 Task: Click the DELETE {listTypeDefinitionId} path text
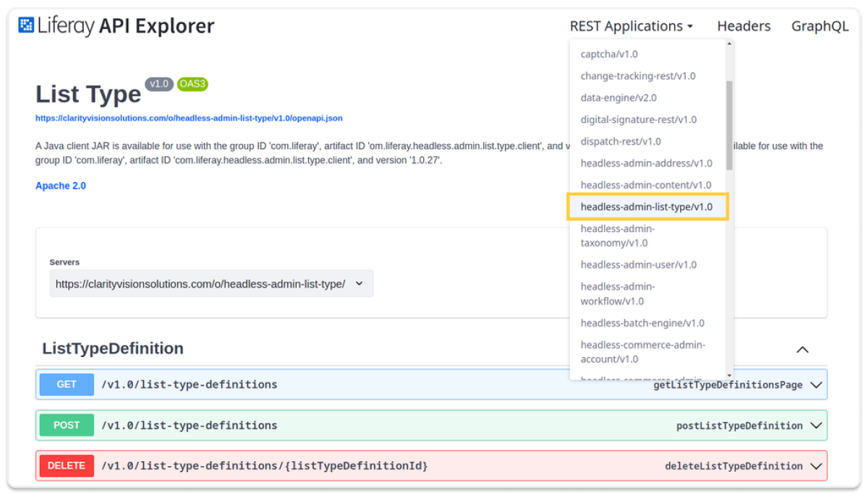click(265, 465)
